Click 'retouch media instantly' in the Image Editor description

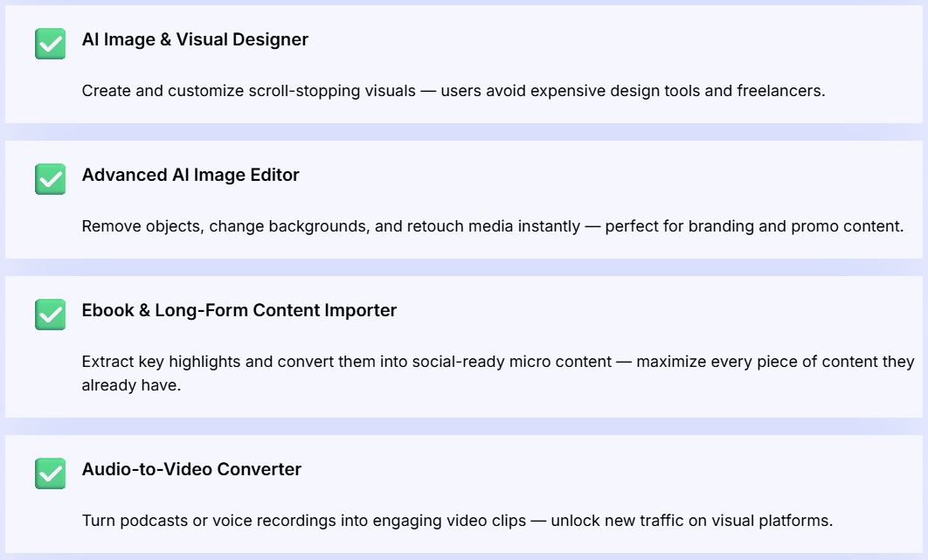coord(495,226)
